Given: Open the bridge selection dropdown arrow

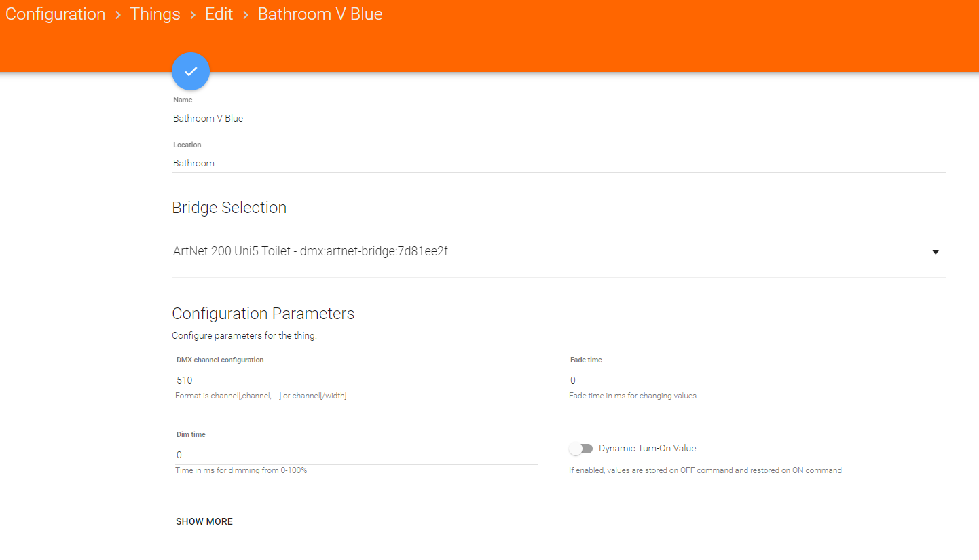Looking at the screenshot, I should (936, 252).
